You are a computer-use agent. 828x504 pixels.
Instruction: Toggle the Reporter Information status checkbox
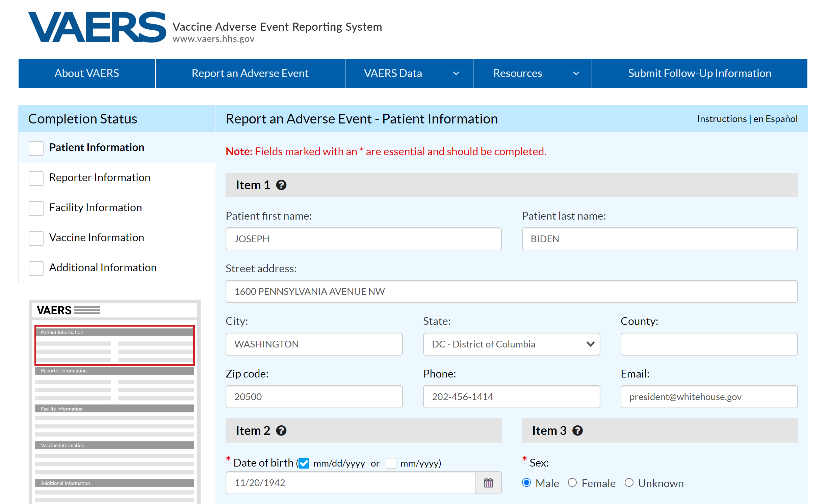point(36,178)
